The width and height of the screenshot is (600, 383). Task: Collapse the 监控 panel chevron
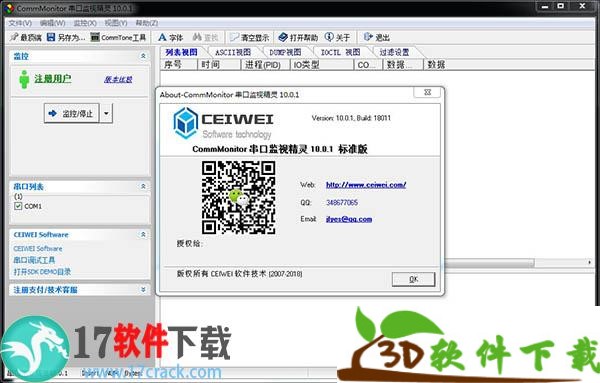pos(143,56)
